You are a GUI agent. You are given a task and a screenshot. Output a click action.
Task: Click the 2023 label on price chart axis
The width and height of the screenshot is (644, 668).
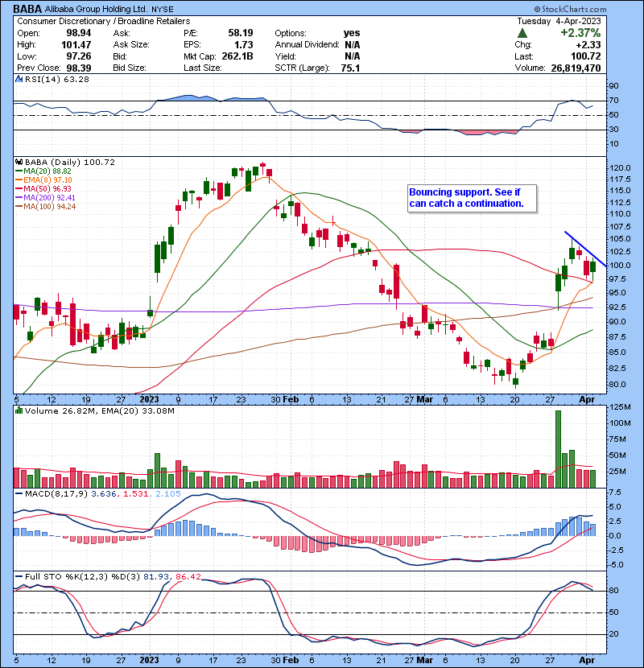[x=149, y=400]
